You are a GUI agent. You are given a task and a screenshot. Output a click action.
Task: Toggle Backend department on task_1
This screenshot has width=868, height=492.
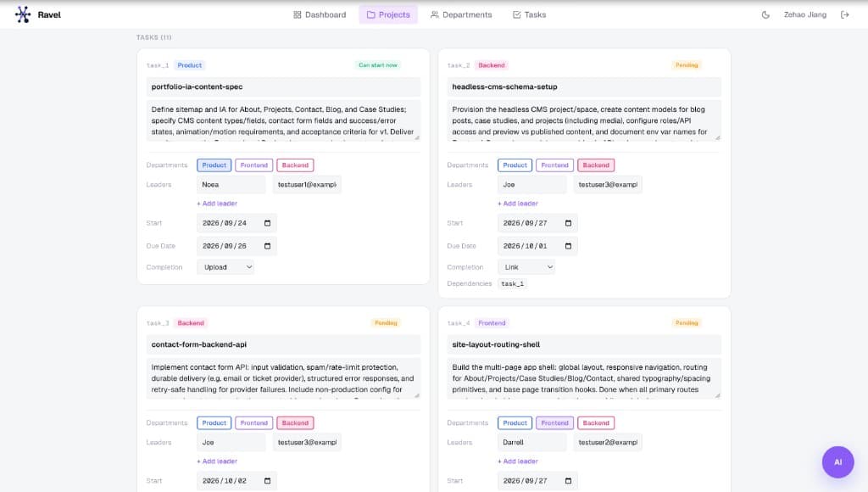pos(295,165)
